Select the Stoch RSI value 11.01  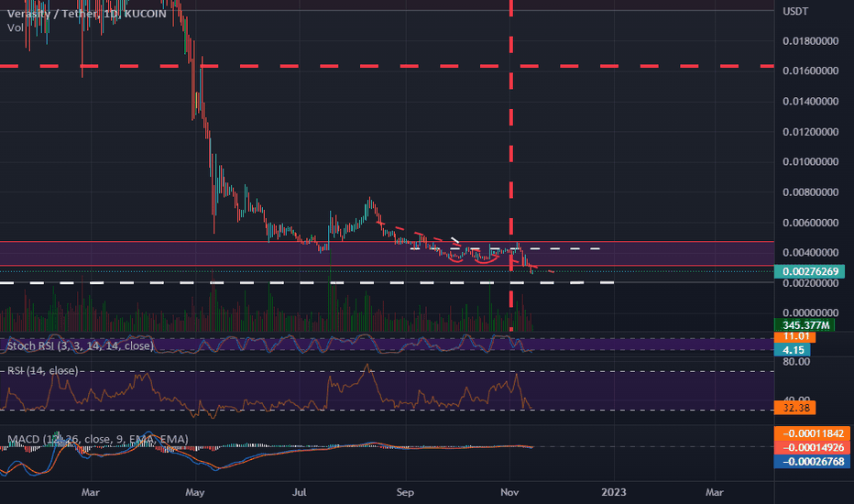click(794, 336)
